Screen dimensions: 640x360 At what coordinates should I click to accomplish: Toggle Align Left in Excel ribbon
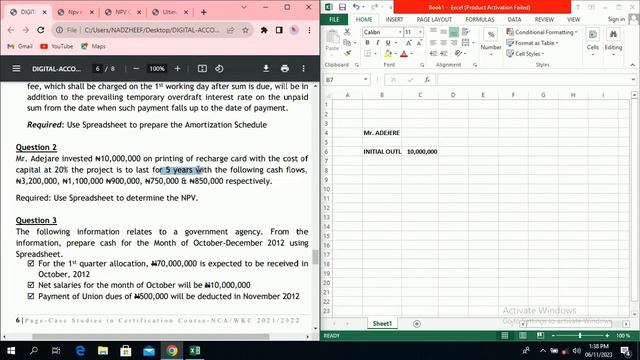click(433, 42)
